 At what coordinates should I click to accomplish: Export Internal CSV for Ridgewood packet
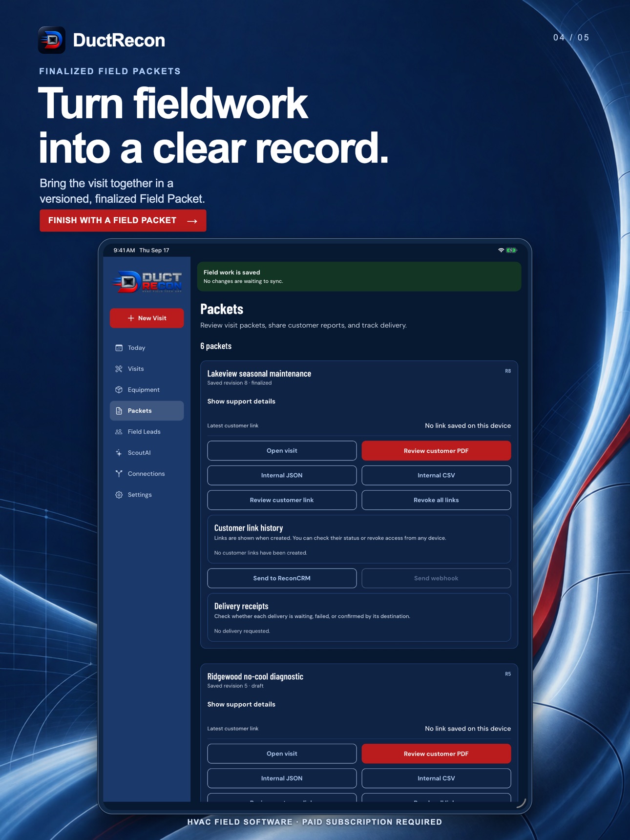click(436, 778)
